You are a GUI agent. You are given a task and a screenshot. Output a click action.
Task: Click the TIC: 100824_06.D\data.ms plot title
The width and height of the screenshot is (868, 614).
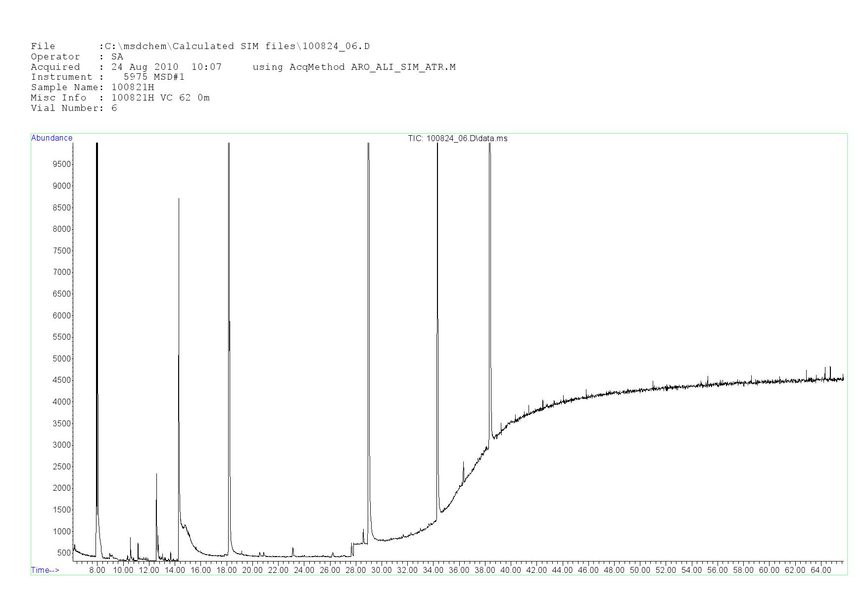coord(457,139)
